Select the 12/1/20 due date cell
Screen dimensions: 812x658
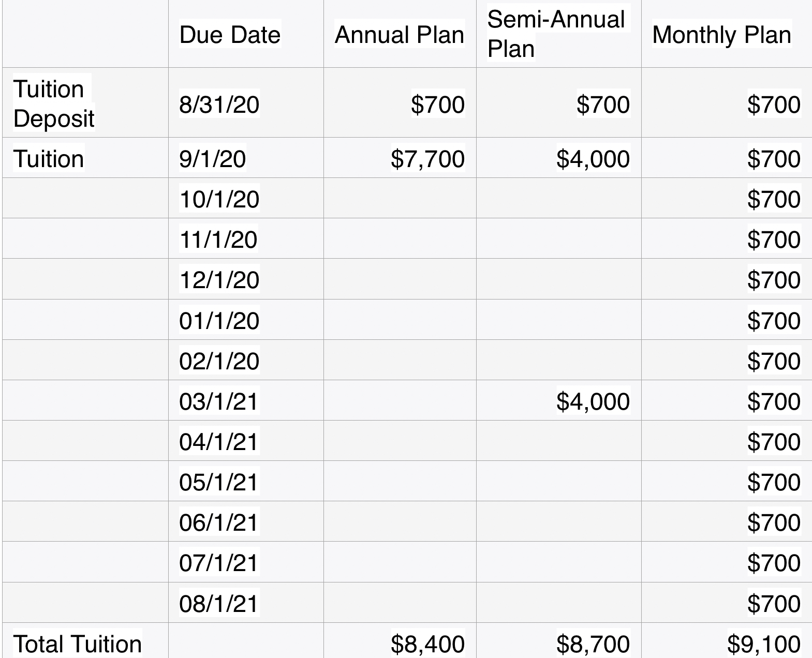219,280
